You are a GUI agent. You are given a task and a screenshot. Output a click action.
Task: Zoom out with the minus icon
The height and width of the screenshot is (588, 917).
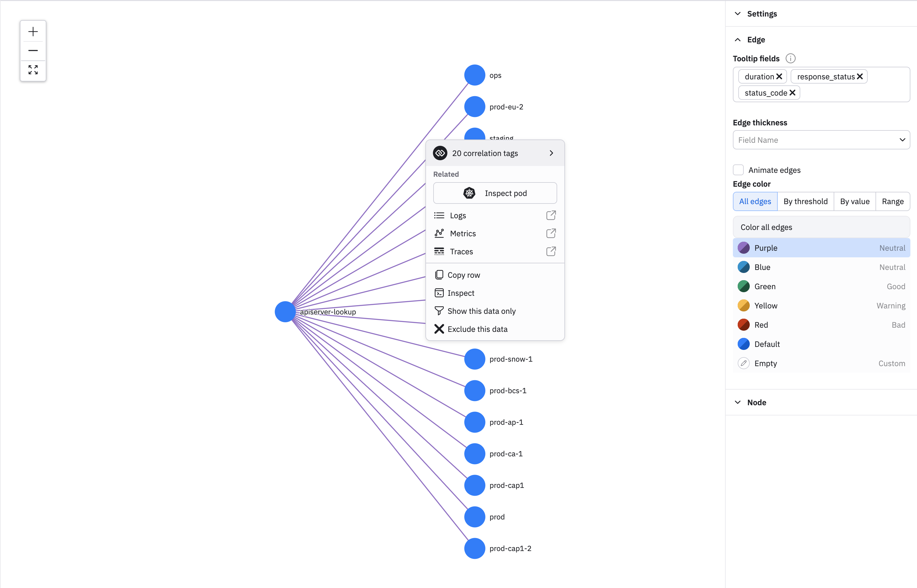(33, 51)
